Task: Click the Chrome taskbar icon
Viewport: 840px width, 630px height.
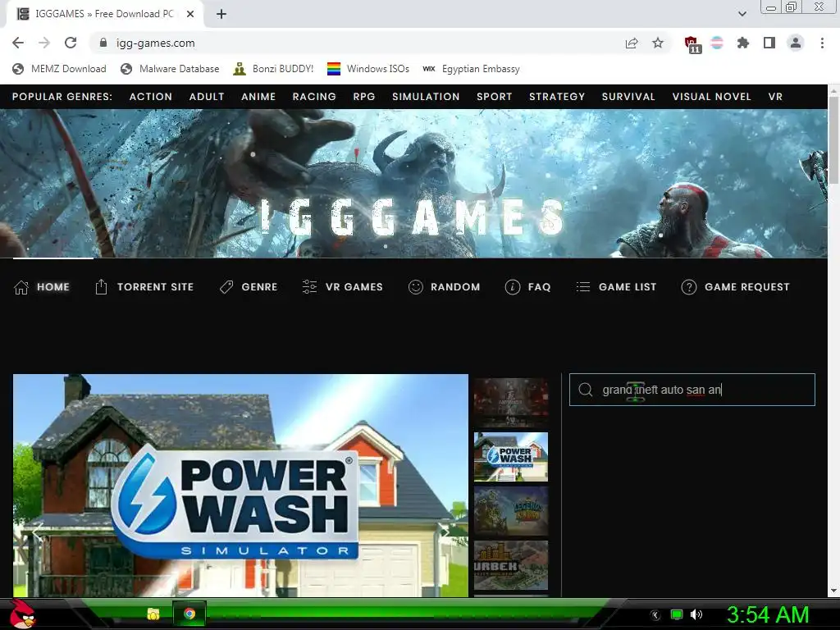Action: click(189, 614)
